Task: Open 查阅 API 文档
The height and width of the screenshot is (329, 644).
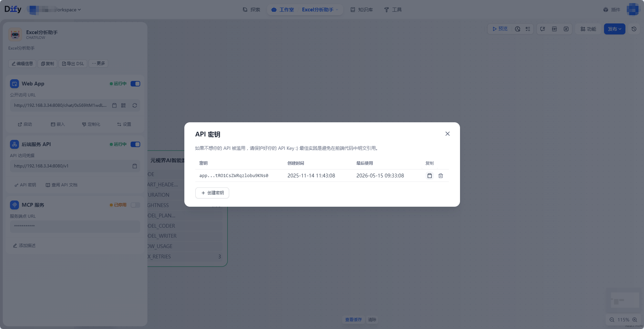Action: 62,185
